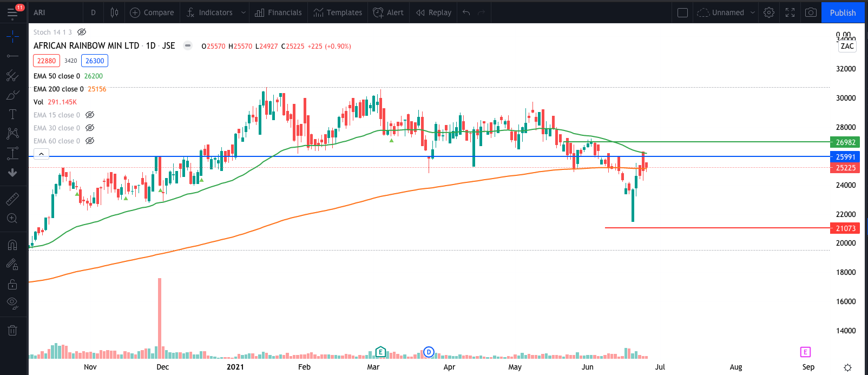This screenshot has width=868, height=375.
Task: Select the crosshair cursor tool
Action: pyautogui.click(x=12, y=36)
